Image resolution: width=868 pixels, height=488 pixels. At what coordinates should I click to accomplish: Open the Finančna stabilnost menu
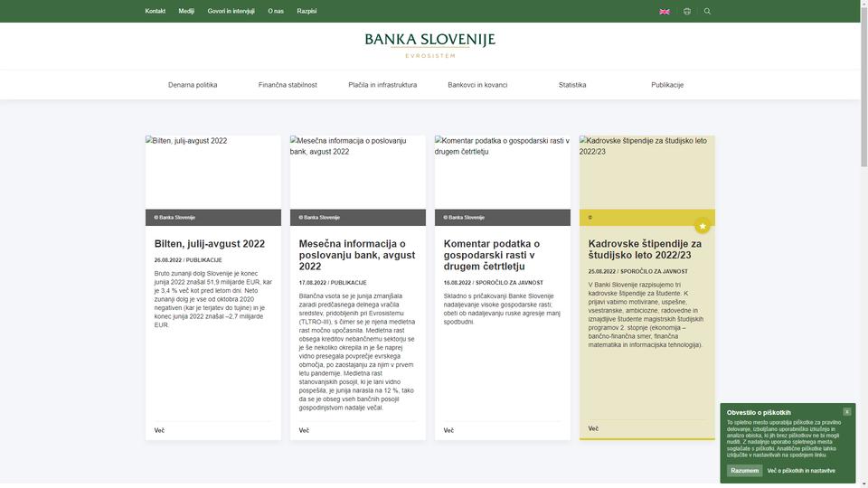pyautogui.click(x=288, y=85)
